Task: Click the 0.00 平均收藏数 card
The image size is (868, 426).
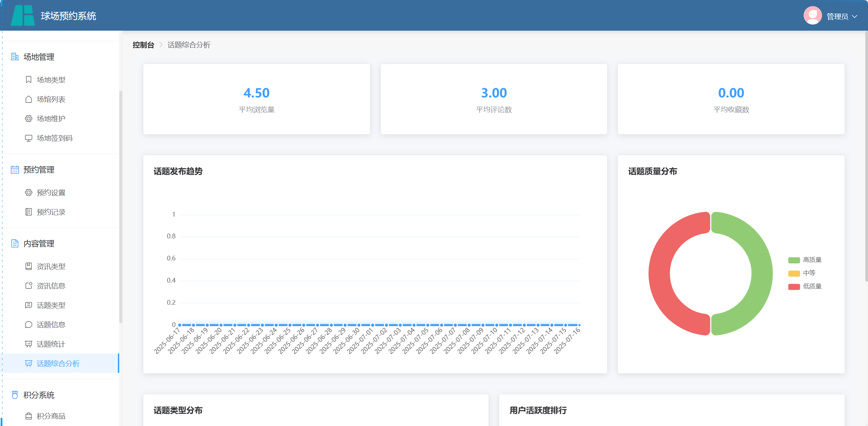Action: pyautogui.click(x=731, y=99)
